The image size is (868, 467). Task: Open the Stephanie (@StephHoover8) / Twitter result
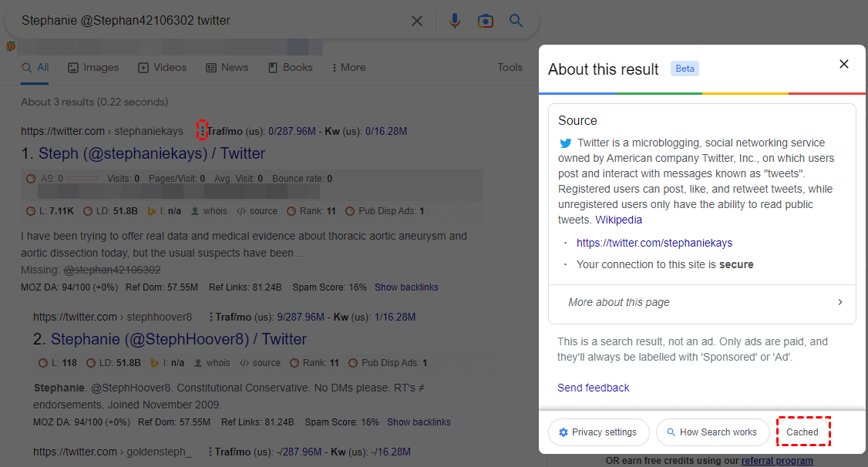point(179,339)
